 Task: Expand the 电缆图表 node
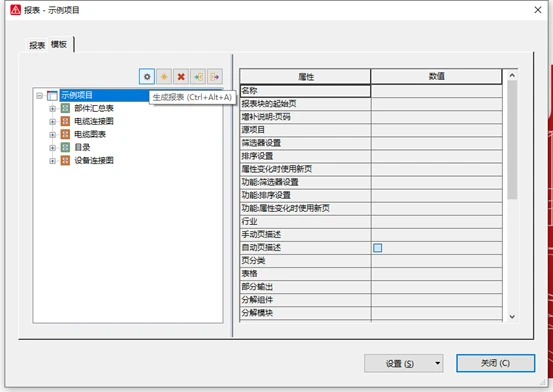click(x=52, y=135)
